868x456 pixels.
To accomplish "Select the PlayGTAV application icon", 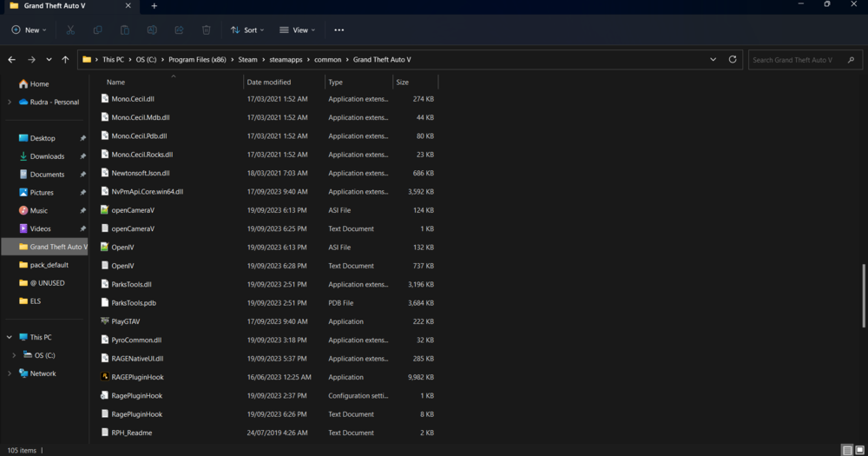I will coord(104,321).
